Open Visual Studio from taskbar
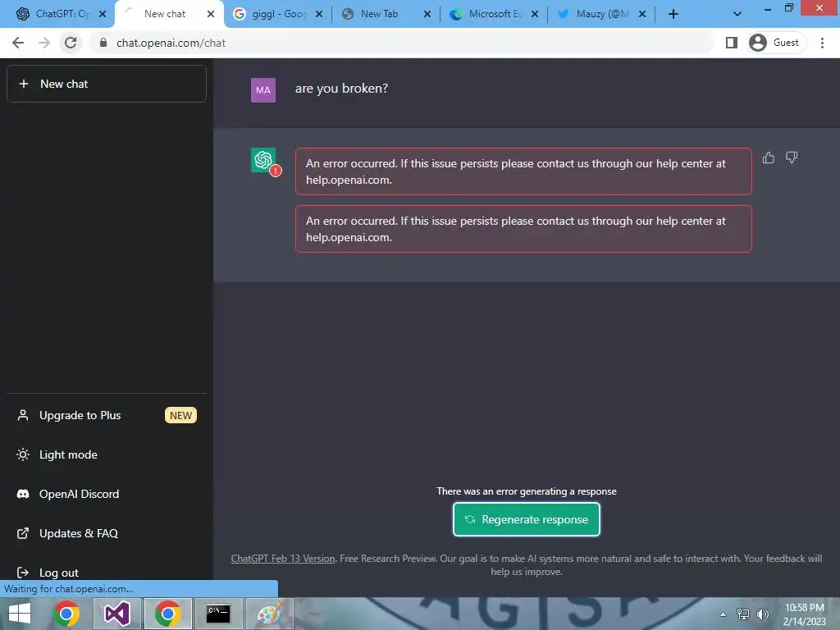Image resolution: width=840 pixels, height=630 pixels. pos(116,614)
